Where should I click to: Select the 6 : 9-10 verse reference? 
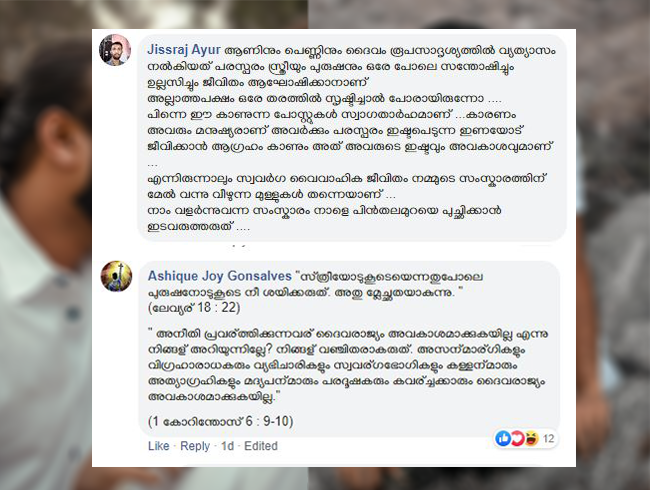[x=266, y=422]
